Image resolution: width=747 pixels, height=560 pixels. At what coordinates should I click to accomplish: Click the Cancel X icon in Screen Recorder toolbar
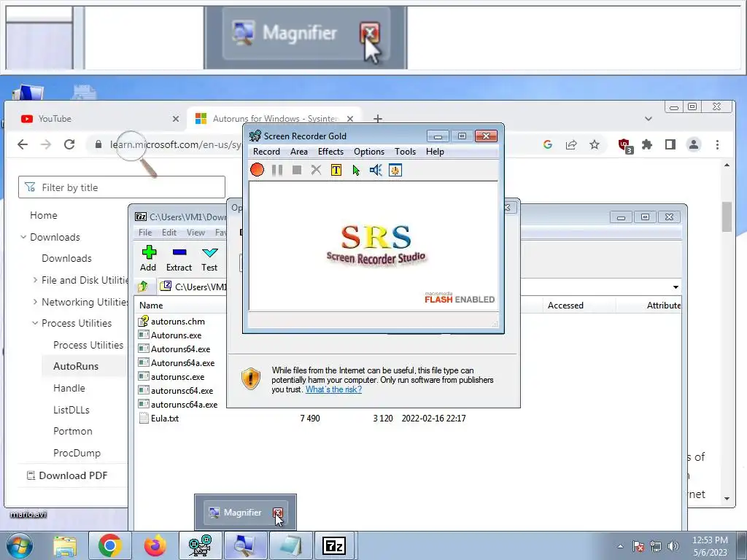316,169
